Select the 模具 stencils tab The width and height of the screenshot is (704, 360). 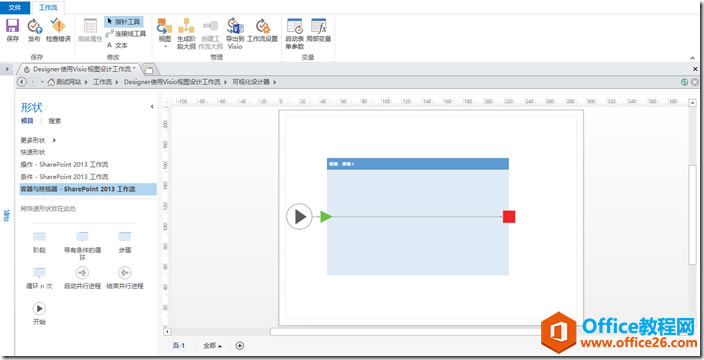(27, 121)
